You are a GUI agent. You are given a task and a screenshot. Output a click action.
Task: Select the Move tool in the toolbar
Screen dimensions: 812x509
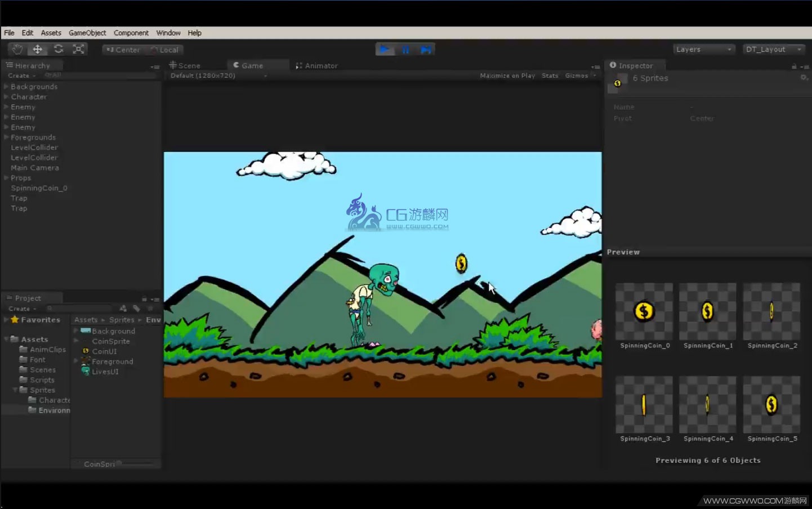tap(38, 50)
